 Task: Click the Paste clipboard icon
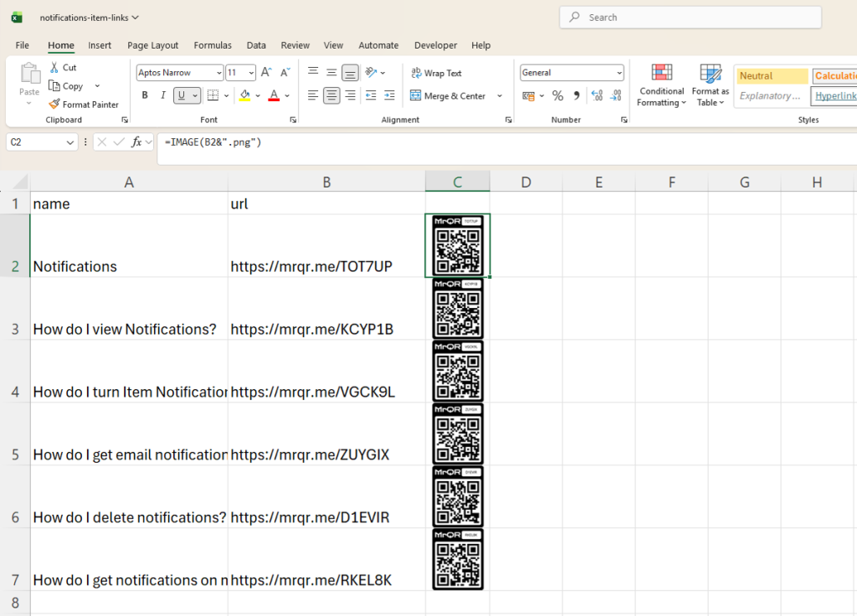(x=29, y=74)
